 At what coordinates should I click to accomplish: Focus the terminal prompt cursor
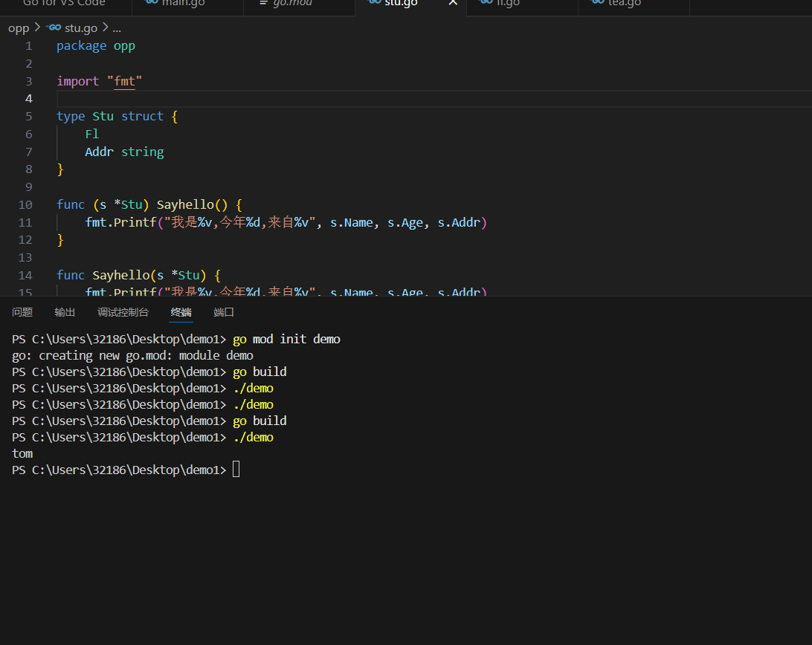pos(236,470)
